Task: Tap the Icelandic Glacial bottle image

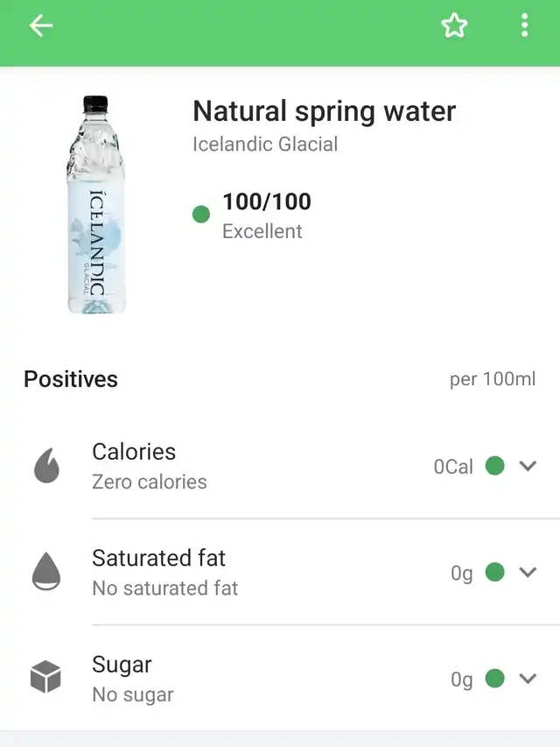Action: click(95, 205)
